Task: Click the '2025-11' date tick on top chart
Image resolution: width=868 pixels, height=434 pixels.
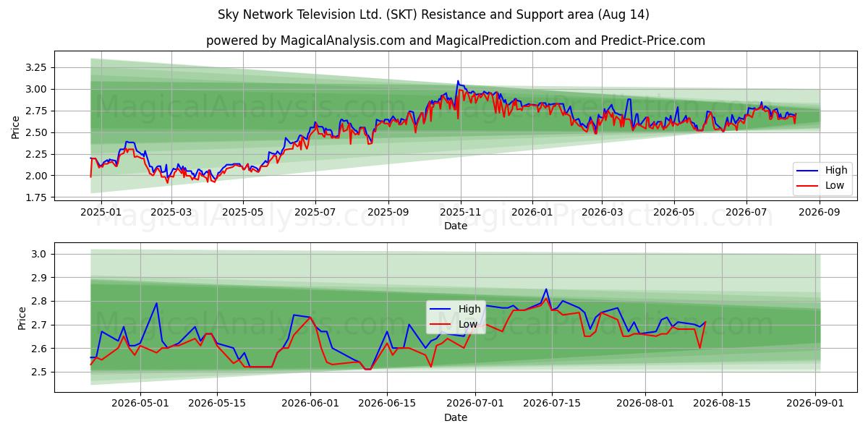Action: tap(461, 213)
